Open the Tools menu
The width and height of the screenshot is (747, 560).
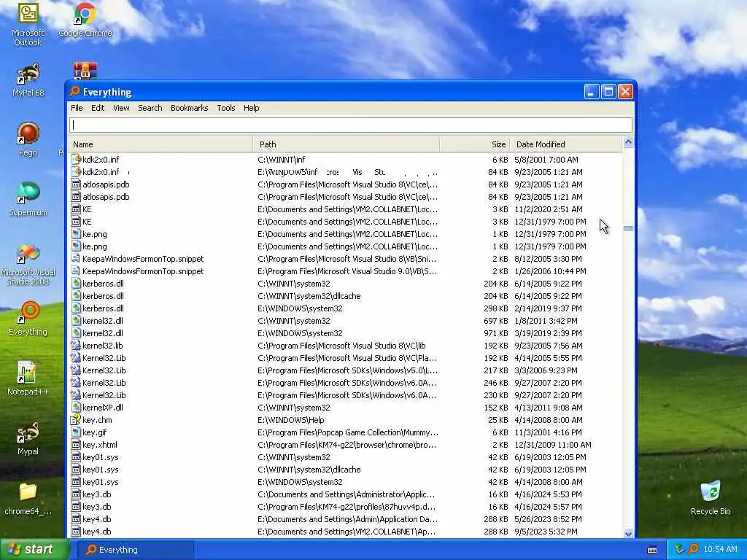(x=226, y=108)
